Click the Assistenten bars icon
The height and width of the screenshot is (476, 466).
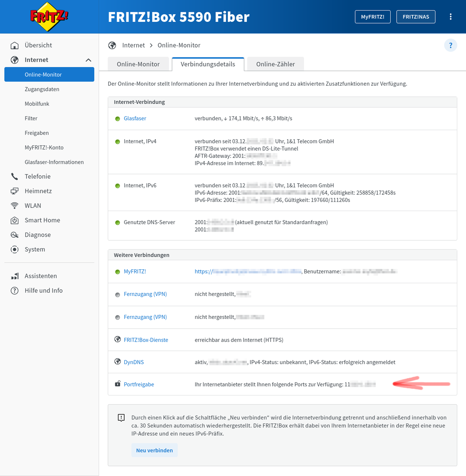(15, 276)
